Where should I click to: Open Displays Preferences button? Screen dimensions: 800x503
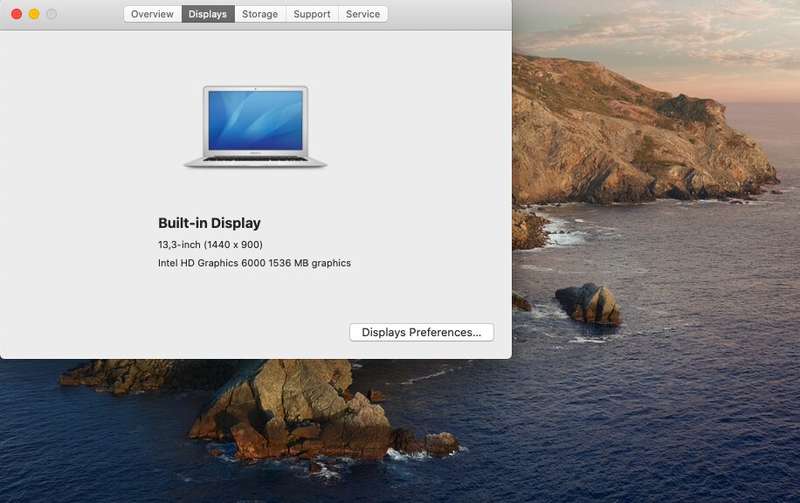coord(421,332)
